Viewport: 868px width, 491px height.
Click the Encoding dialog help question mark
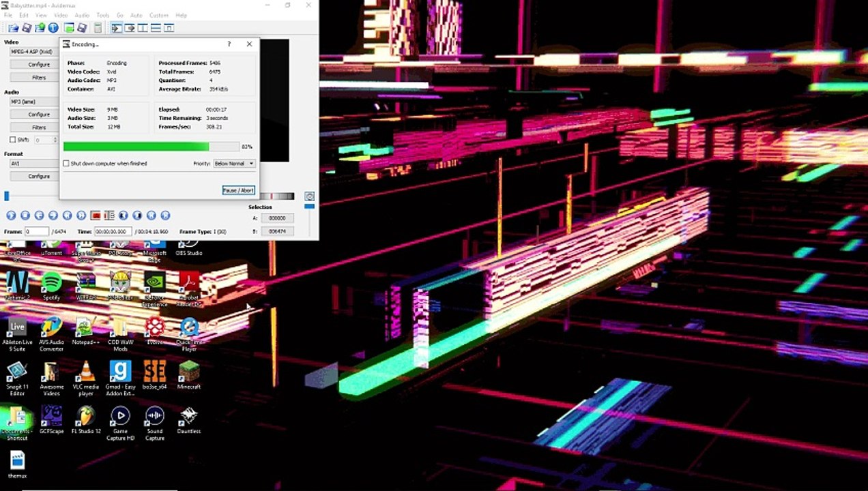pyautogui.click(x=229, y=44)
